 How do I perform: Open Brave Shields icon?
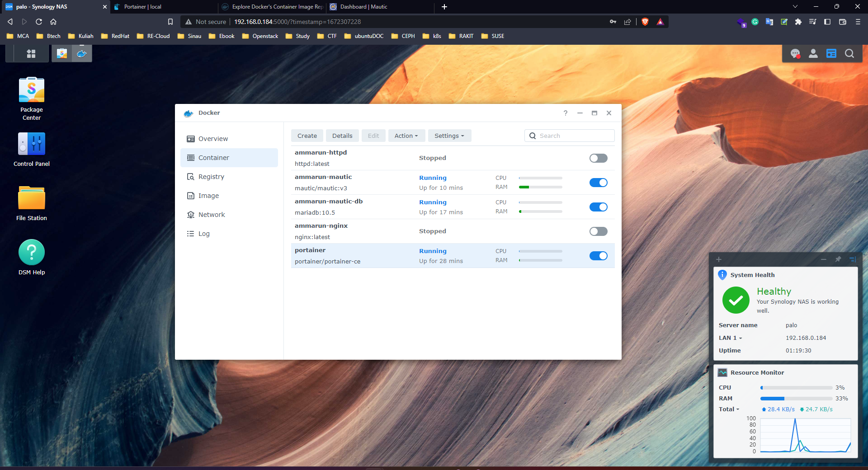(645, 22)
